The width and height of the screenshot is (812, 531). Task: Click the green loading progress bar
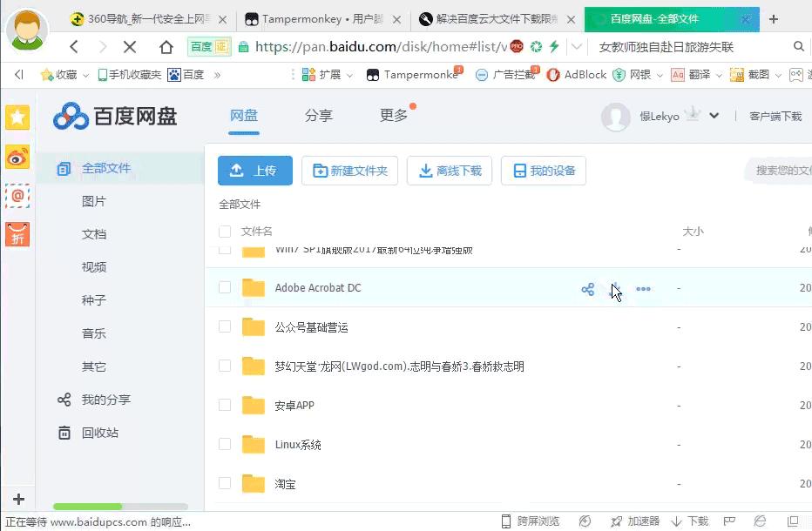tap(87, 506)
